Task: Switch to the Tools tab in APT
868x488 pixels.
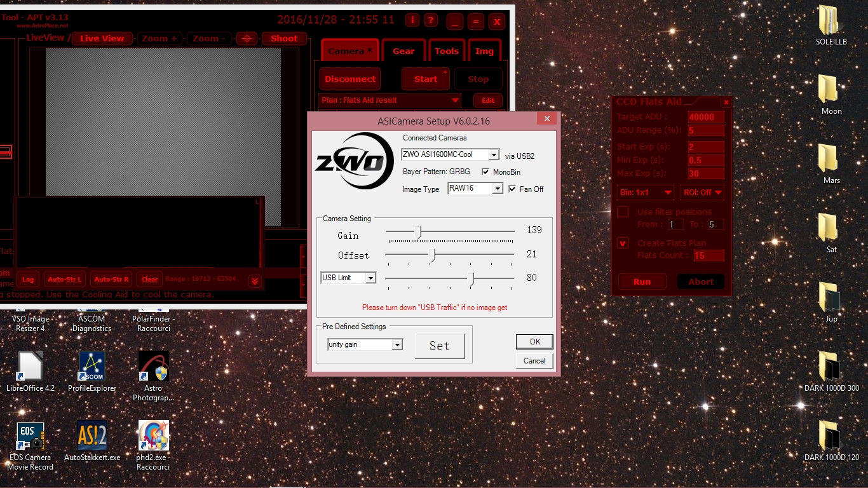Action: [x=447, y=51]
